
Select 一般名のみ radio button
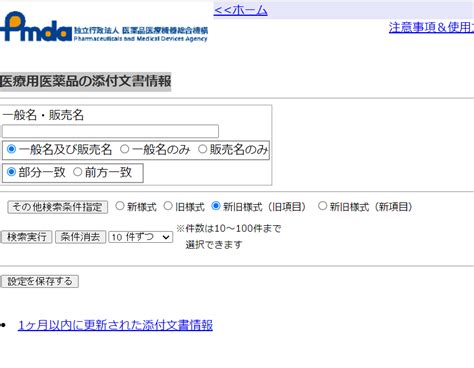click(124, 149)
